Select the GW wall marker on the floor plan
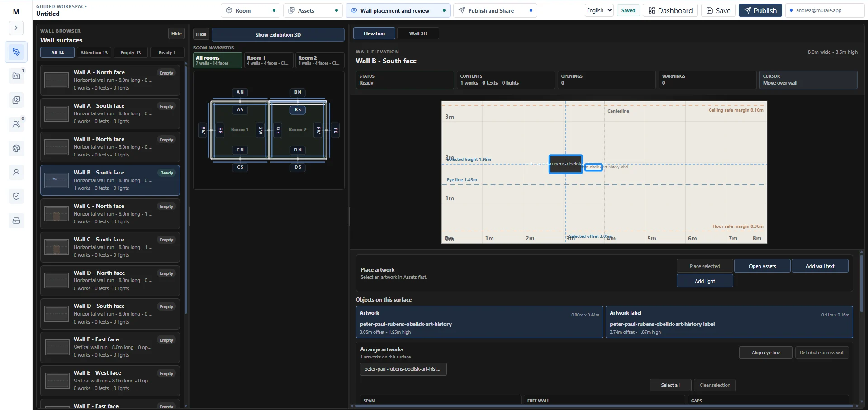 261,130
